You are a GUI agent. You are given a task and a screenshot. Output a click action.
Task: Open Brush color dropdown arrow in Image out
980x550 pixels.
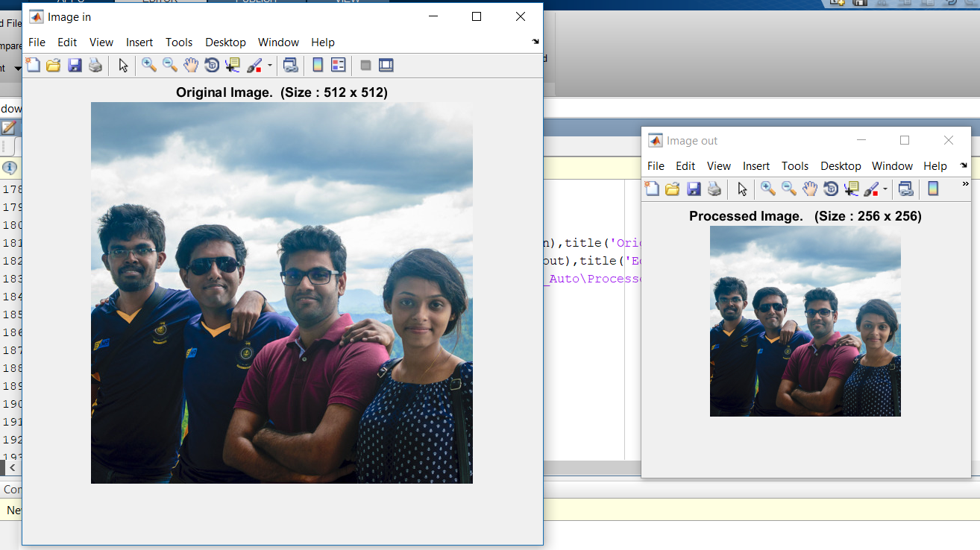(x=885, y=189)
